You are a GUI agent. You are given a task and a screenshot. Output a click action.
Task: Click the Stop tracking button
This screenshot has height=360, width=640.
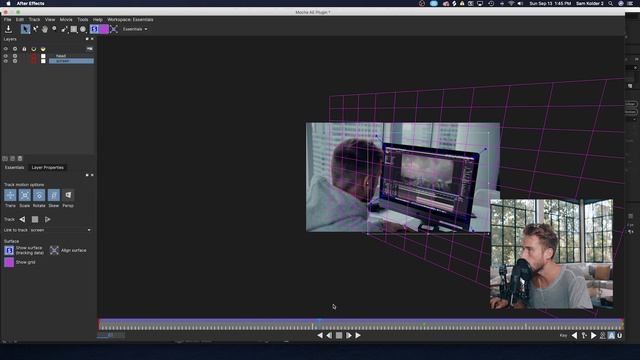(x=35, y=219)
